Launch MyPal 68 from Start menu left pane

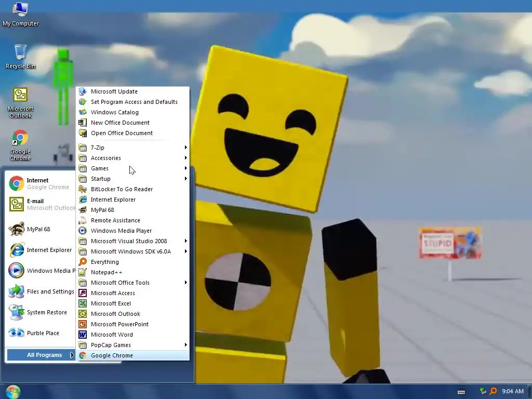click(x=41, y=229)
